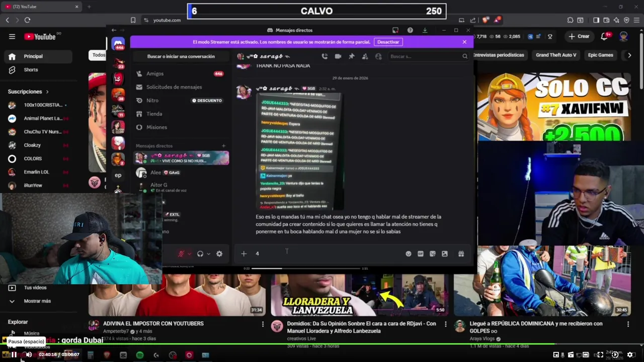
Task: Select Epic Games category chip
Action: pyautogui.click(x=601, y=55)
